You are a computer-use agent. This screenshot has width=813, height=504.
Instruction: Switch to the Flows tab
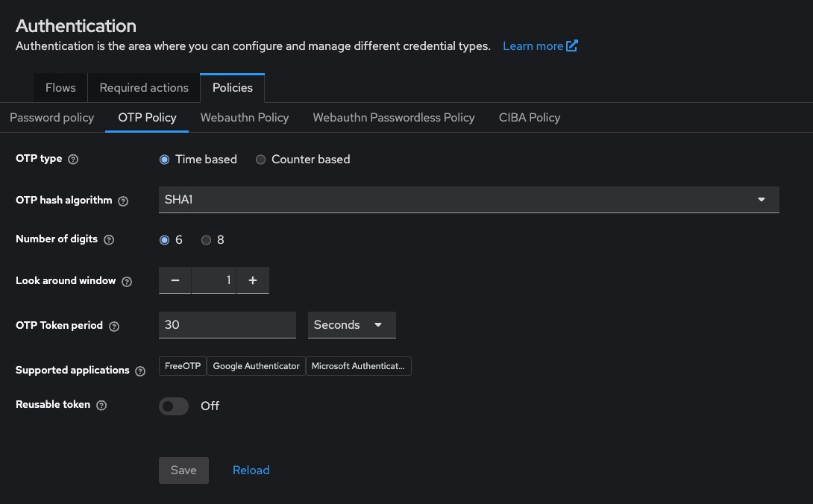[60, 88]
